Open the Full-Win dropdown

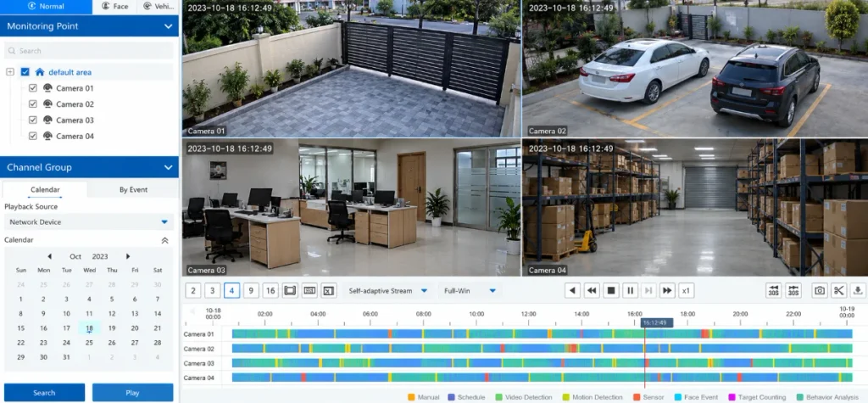pos(469,290)
